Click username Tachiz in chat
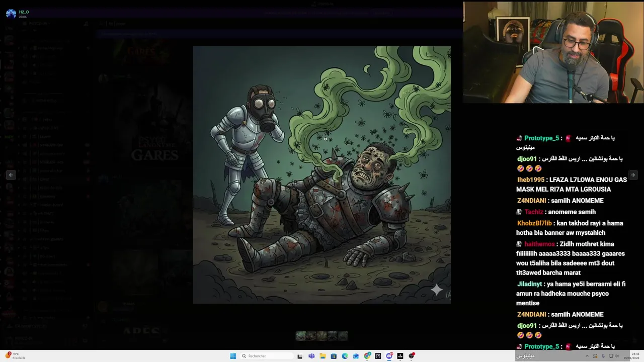This screenshot has height=362, width=644. (534, 212)
